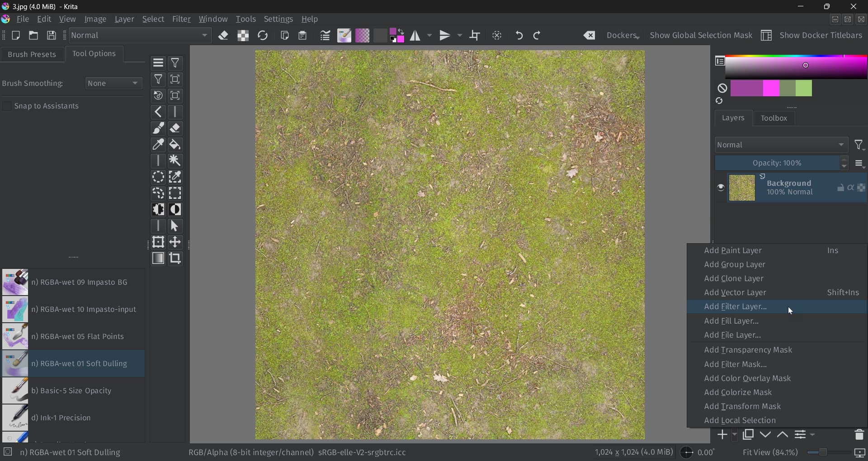This screenshot has height=461, width=868.
Task: Enable Snap to Assistants checkbox
Action: click(7, 106)
